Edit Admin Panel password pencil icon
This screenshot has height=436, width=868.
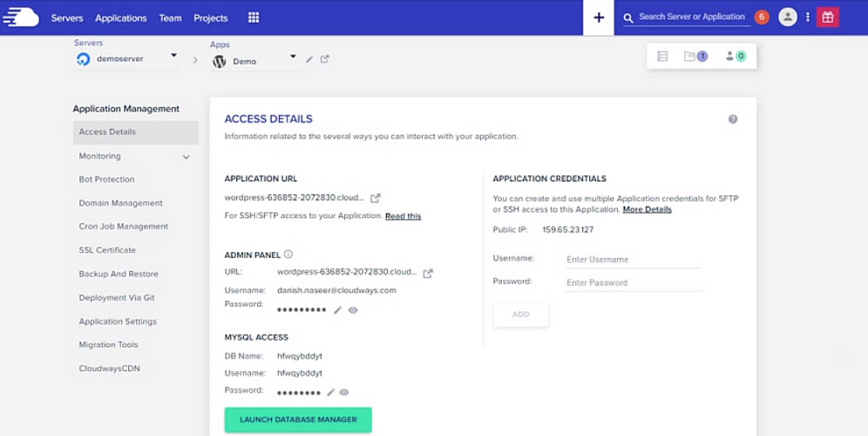[x=337, y=310]
